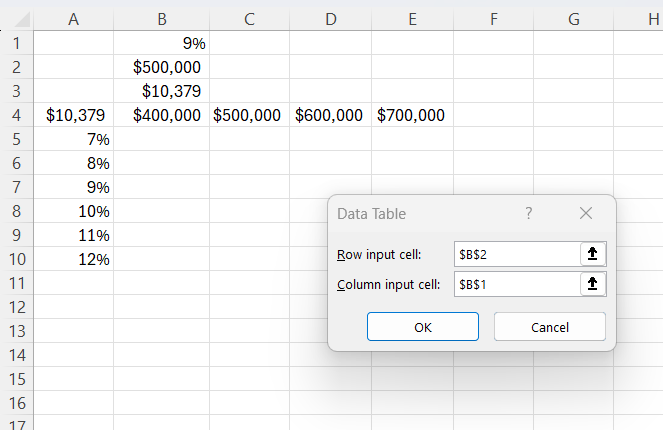Focus the Column input cell field
The image size is (663, 430).
[517, 284]
